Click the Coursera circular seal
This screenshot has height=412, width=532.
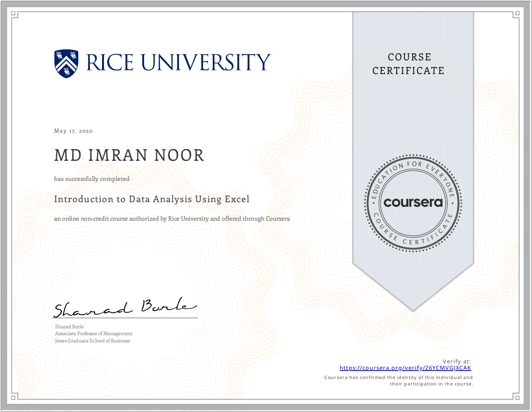point(413,203)
